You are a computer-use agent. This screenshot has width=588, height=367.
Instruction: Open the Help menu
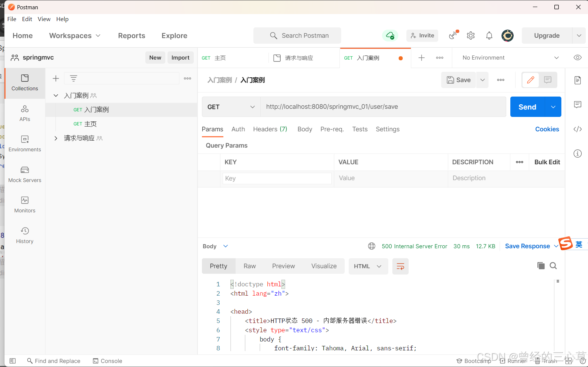[x=62, y=19]
